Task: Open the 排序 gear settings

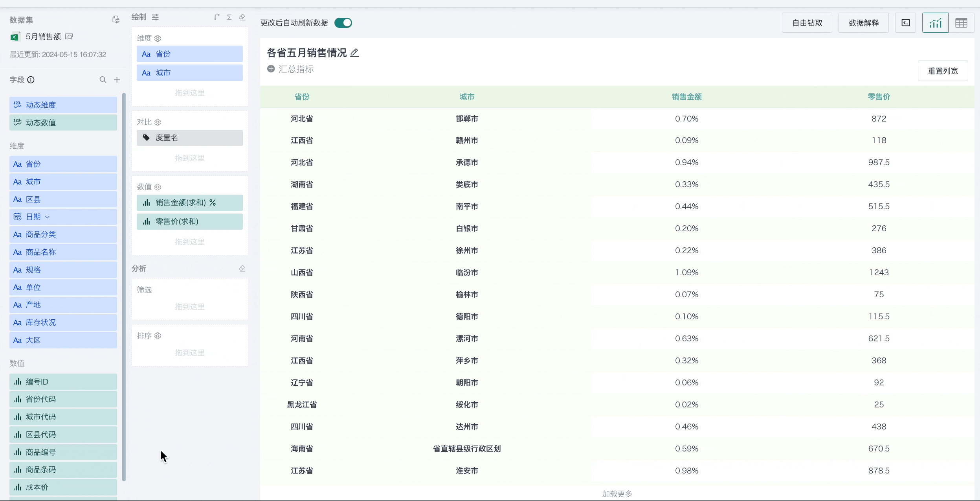Action: [x=158, y=336]
